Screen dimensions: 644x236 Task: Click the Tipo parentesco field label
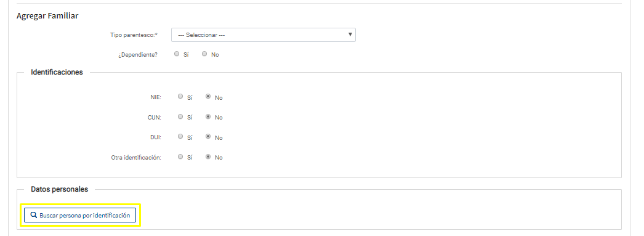click(134, 35)
